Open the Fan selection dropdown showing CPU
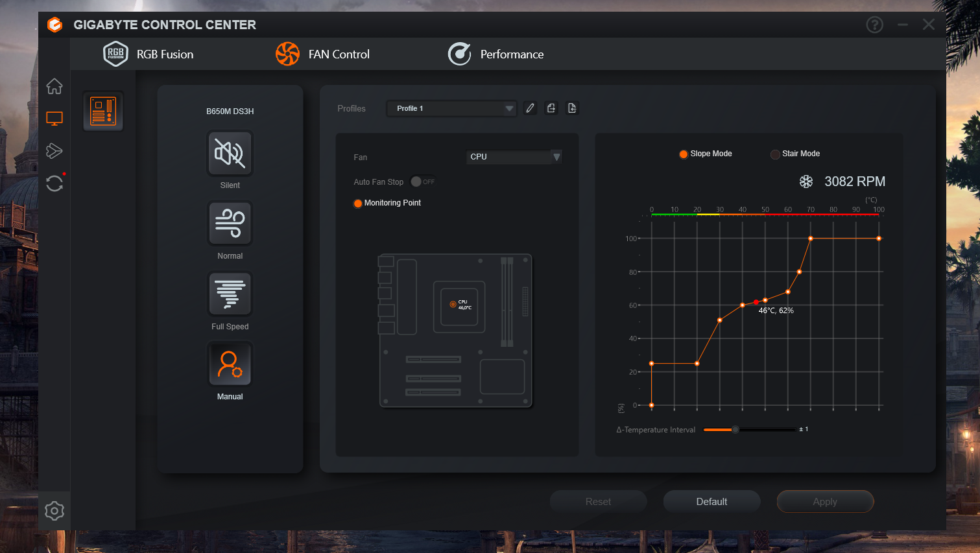 click(x=514, y=157)
